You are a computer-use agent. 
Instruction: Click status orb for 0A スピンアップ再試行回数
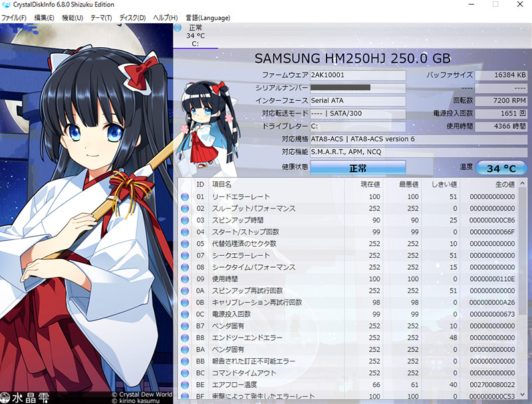pos(185,291)
